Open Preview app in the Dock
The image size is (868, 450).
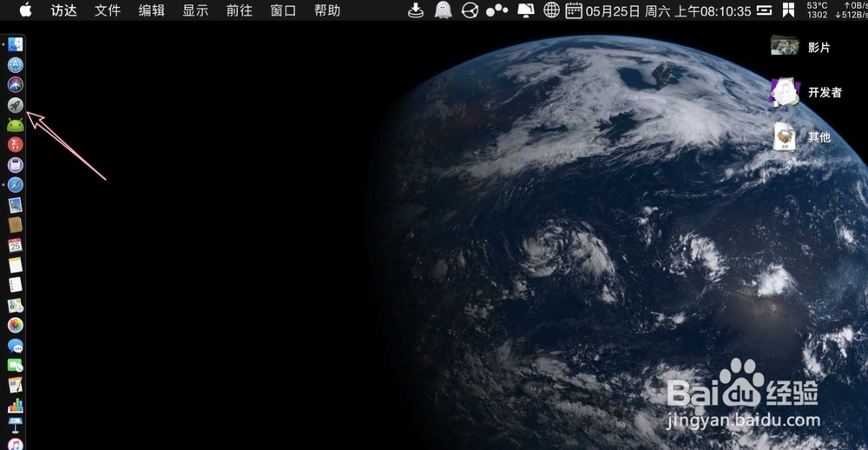(x=15, y=205)
